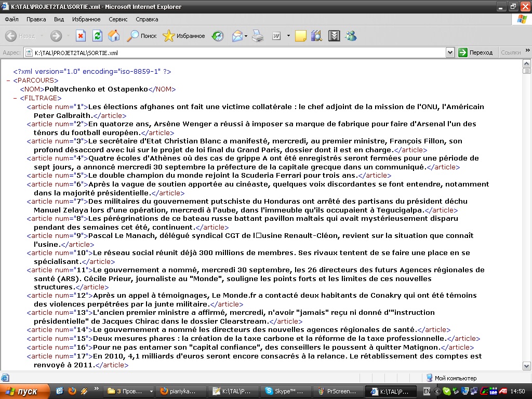532x399 pixels.
Task: Click the Internet Explorer title bar icon
Action: pos(5,6)
